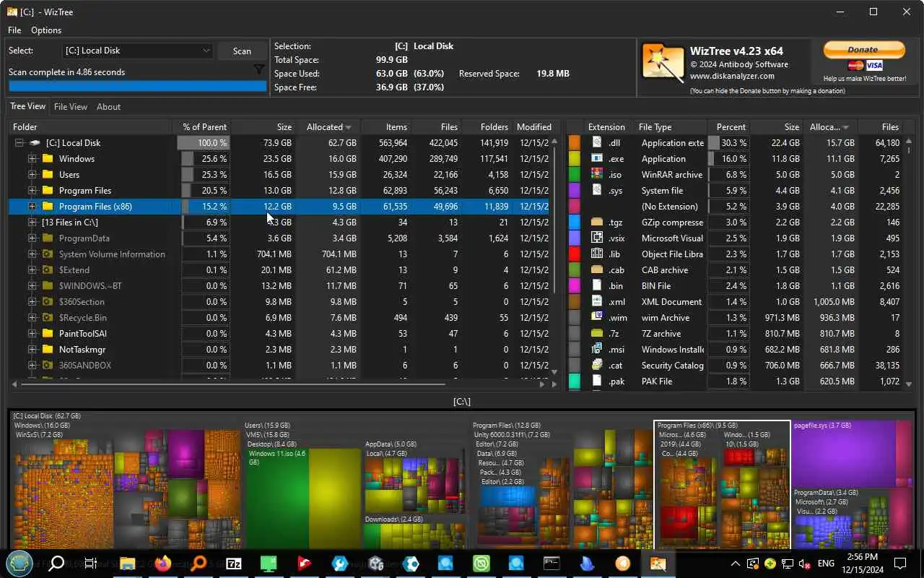Screen dimensions: 924x578
Task: Click the red .lib color swatch
Action: pyautogui.click(x=575, y=254)
